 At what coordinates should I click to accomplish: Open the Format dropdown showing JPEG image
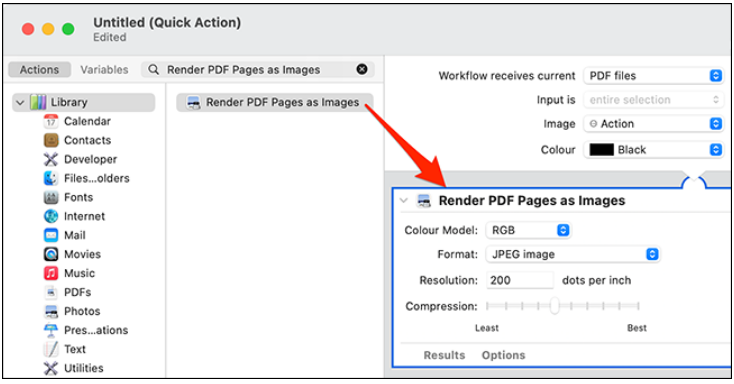[573, 254]
